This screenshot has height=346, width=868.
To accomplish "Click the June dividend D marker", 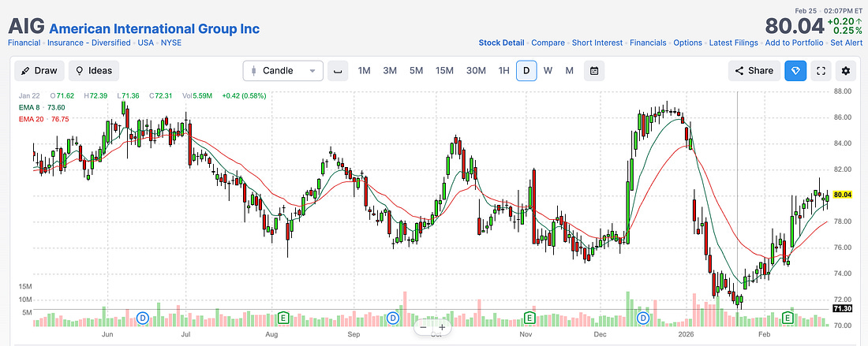I will click(143, 318).
